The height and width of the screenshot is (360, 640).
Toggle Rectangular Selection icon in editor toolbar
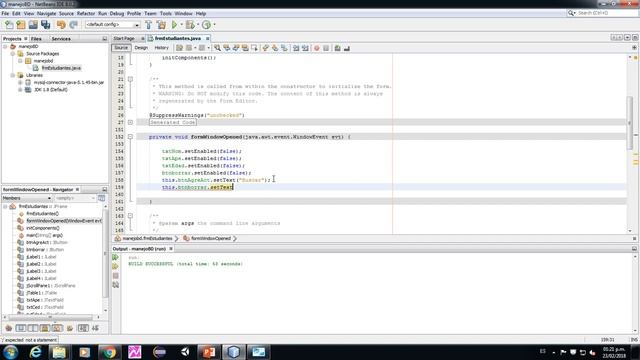pyautogui.click(x=254, y=48)
